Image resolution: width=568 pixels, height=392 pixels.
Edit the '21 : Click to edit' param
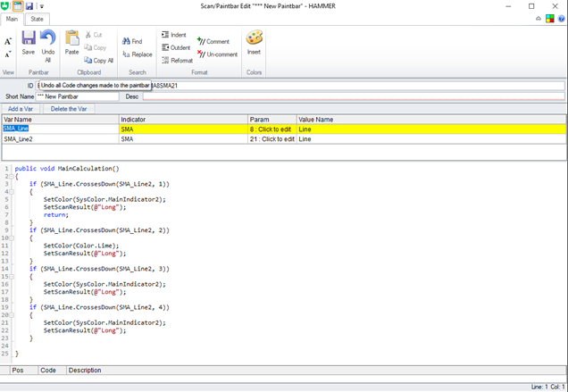[x=272, y=139]
